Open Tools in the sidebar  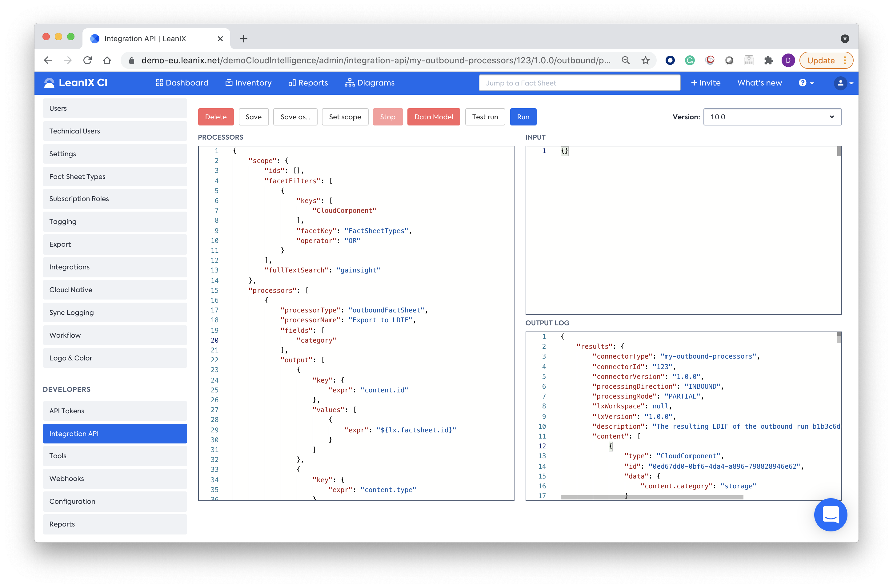pyautogui.click(x=115, y=456)
